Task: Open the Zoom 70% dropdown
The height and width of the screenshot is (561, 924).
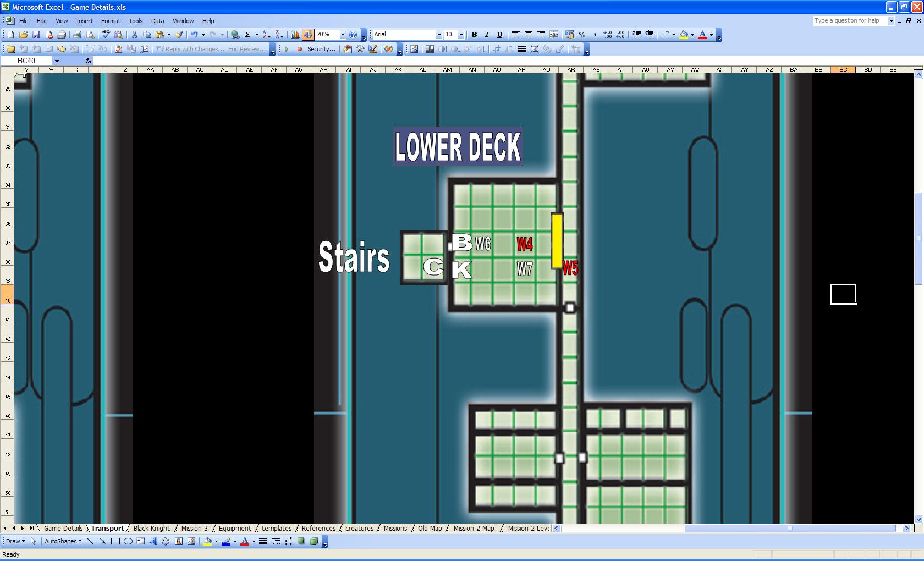Action: tap(343, 35)
